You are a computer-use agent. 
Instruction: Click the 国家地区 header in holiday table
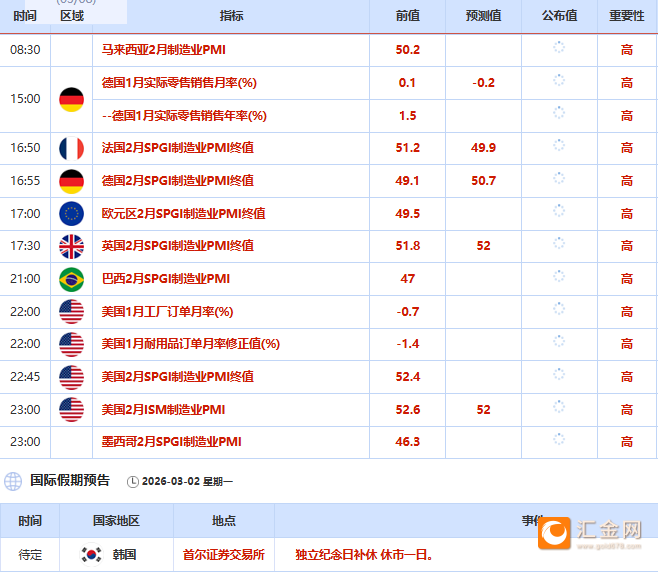pos(116,521)
